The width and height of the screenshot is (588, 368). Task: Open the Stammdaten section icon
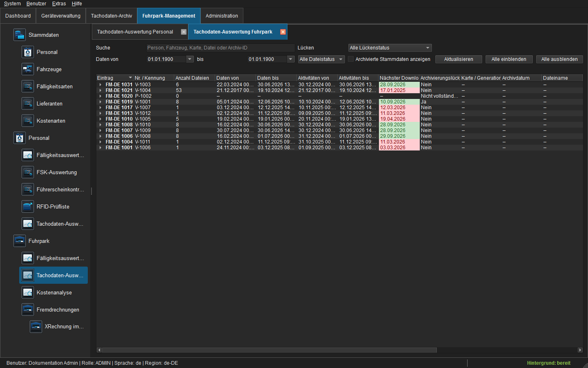click(x=20, y=35)
